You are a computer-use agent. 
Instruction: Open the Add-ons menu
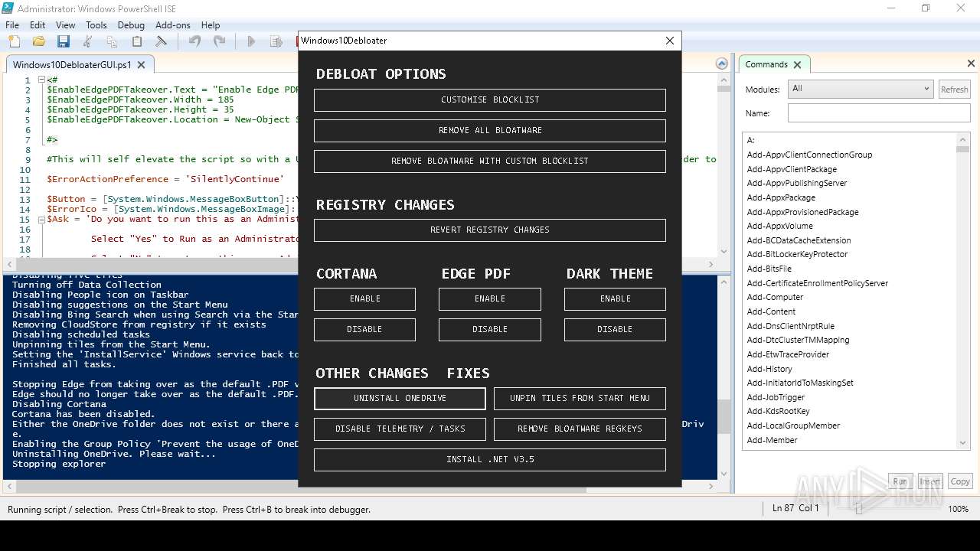pos(173,24)
